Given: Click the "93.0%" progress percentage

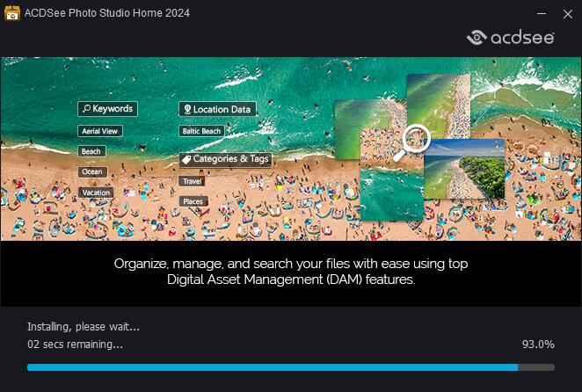Looking at the screenshot, I should click(x=538, y=345).
